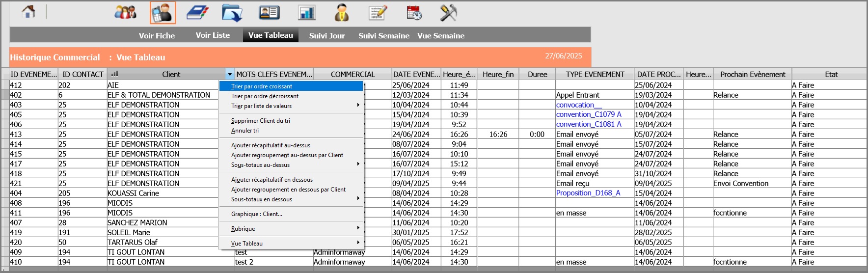Click the Duree column header
Image resolution: width=868 pixels, height=273 pixels.
[538, 74]
